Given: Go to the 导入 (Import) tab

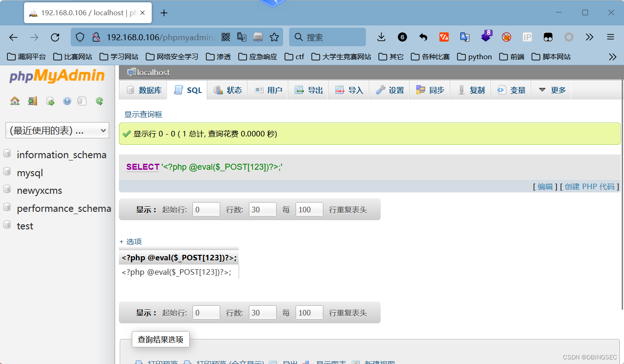Looking at the screenshot, I should pos(349,90).
